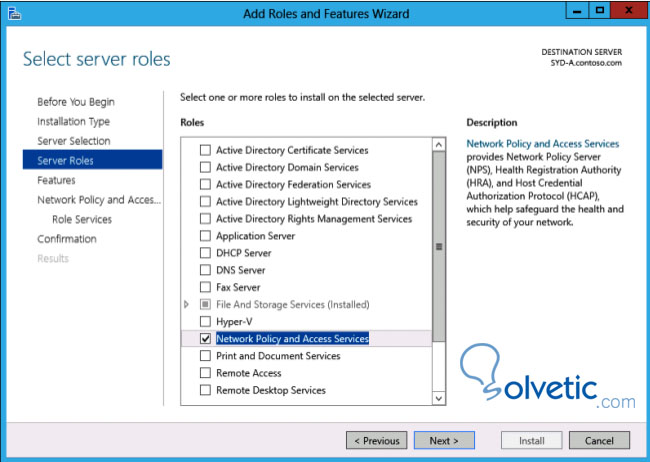Click the Install button

531,440
